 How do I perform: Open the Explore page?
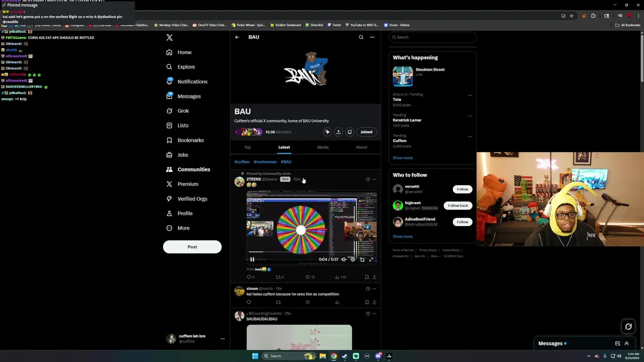180,67
